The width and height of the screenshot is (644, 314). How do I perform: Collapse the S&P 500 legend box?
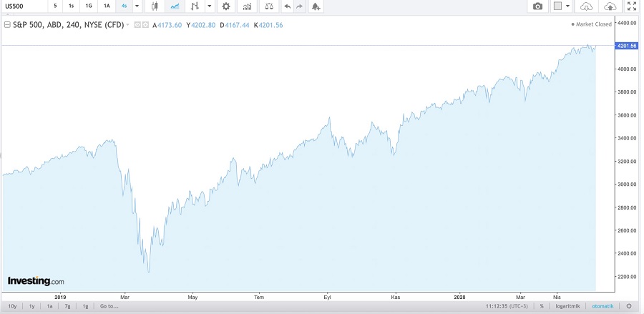tap(7, 25)
